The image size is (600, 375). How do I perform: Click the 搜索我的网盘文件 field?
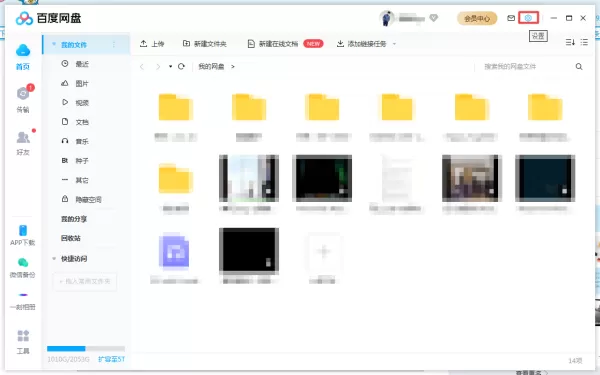pyautogui.click(x=524, y=67)
